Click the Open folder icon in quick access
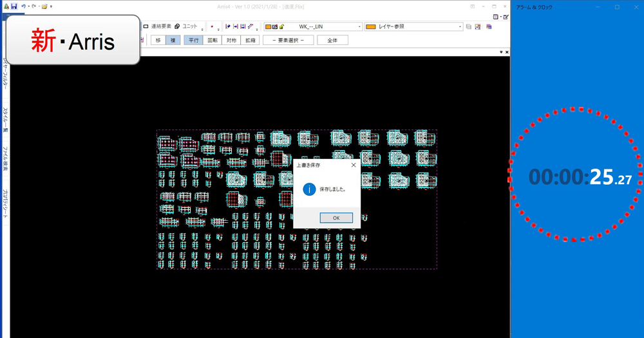644x338 pixels. pyautogui.click(x=44, y=6)
